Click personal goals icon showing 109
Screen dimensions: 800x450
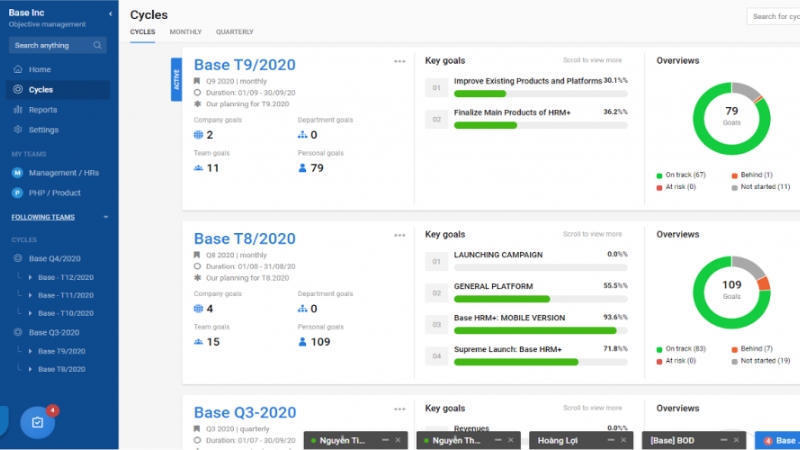[x=302, y=342]
